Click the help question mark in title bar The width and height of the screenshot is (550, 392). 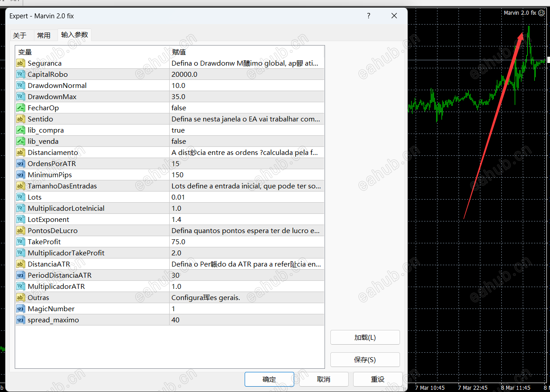tap(368, 16)
